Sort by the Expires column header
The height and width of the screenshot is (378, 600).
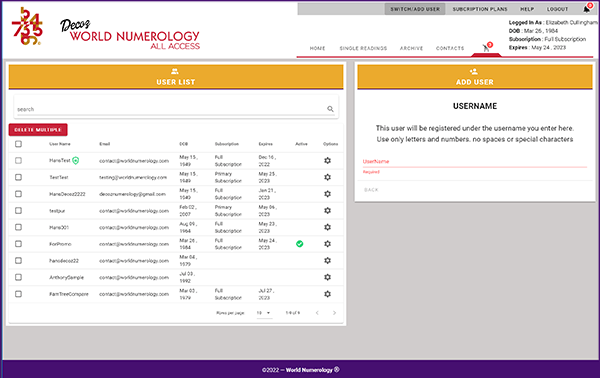[266, 144]
